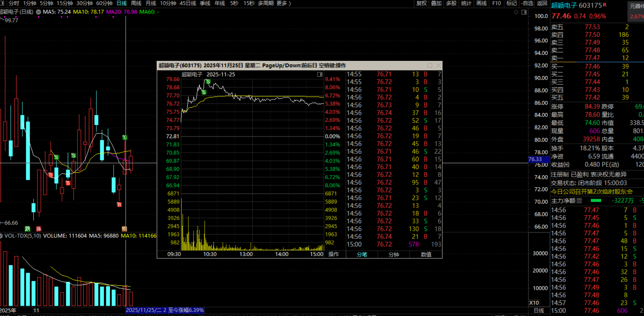Click the 卖五 price 77.53
The height and width of the screenshot is (316, 644).
coord(592,27)
